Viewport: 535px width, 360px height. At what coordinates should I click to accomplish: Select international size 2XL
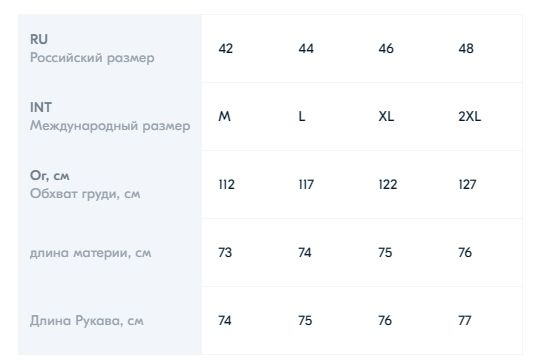coord(469,117)
